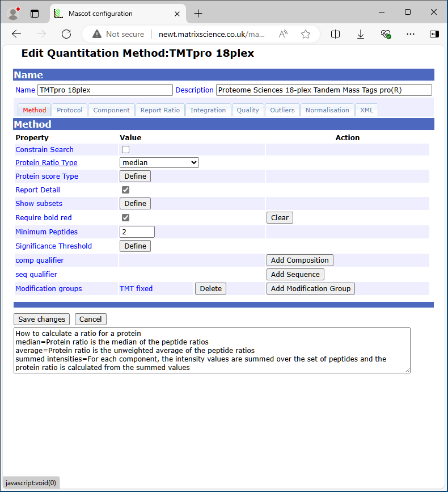448x492 pixels.
Task: Close the Mascot configuration tab
Action: click(177, 14)
